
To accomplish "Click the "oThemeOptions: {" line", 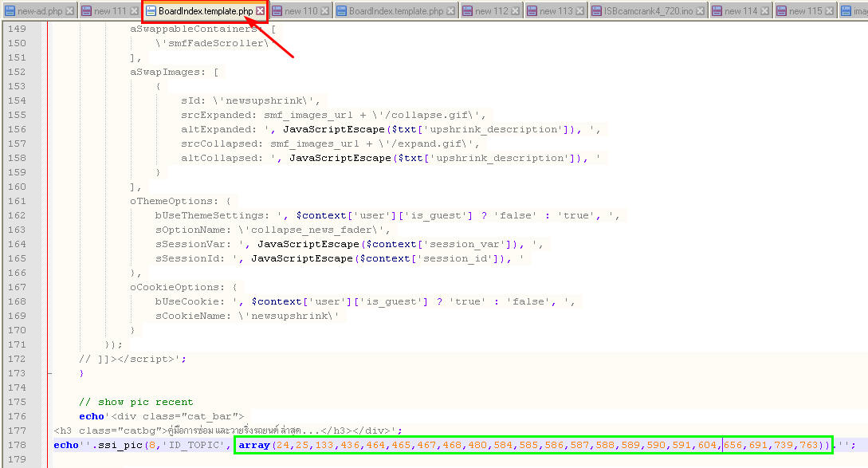I will point(180,201).
